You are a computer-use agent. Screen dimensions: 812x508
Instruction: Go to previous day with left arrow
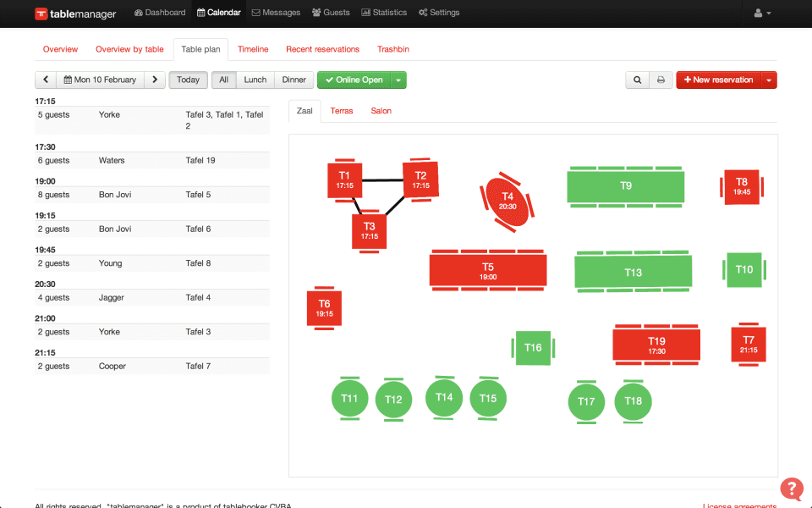tap(46, 80)
